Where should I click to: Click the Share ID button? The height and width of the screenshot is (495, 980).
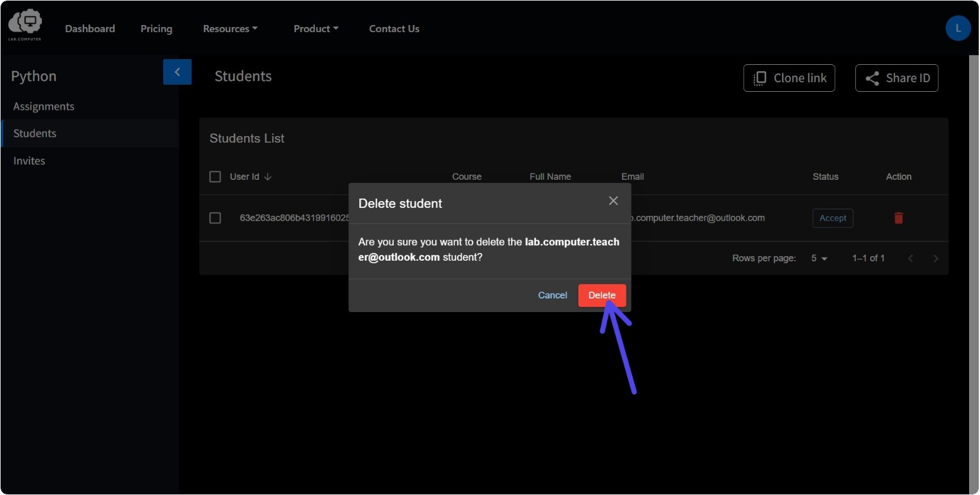point(896,78)
